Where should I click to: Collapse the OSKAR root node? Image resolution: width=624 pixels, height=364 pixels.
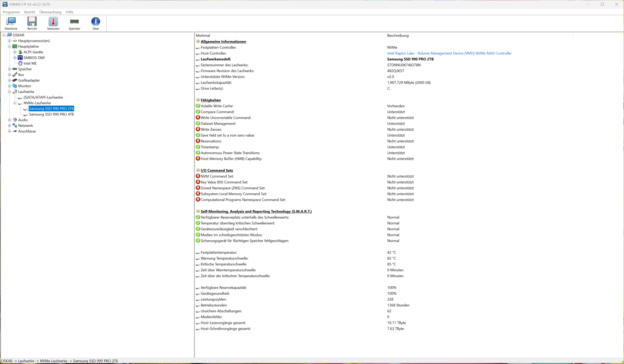[x=4, y=35]
